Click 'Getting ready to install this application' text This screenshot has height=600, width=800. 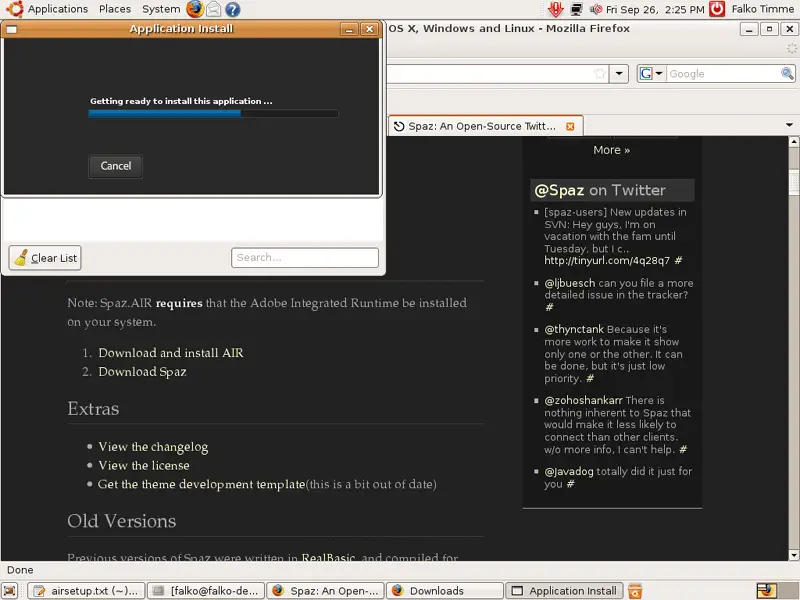coord(181,101)
